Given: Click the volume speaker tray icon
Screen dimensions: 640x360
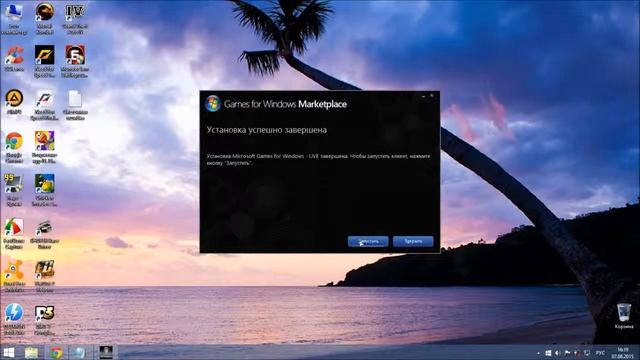Looking at the screenshot, I should [x=558, y=353].
